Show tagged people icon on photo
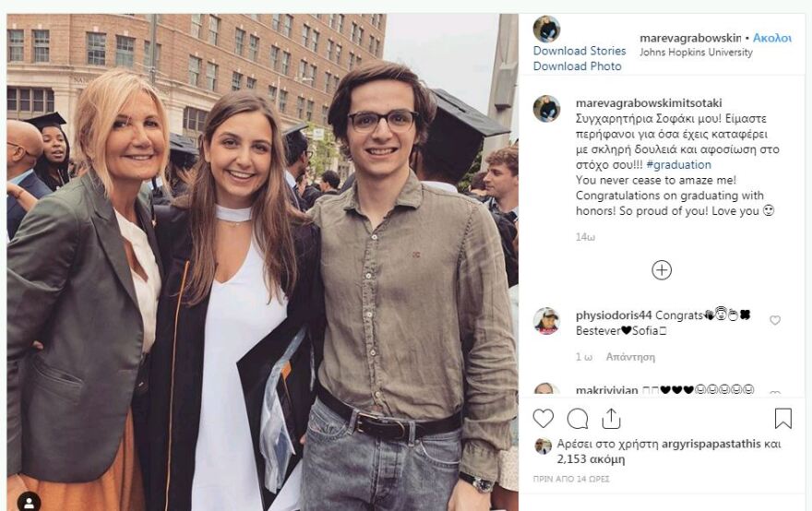Screen dimensions: 812x511 [x=29, y=501]
